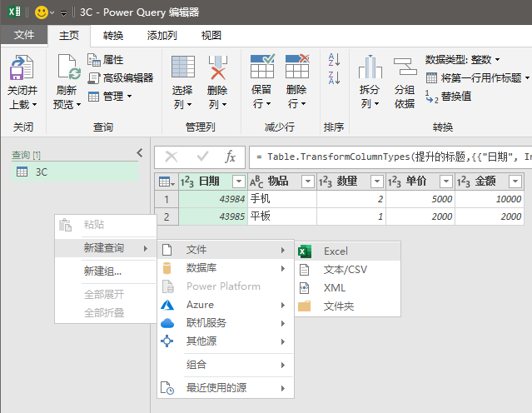This screenshot has height=413, width=532.
Task: Select the cell with value 43984
Action: (213, 199)
